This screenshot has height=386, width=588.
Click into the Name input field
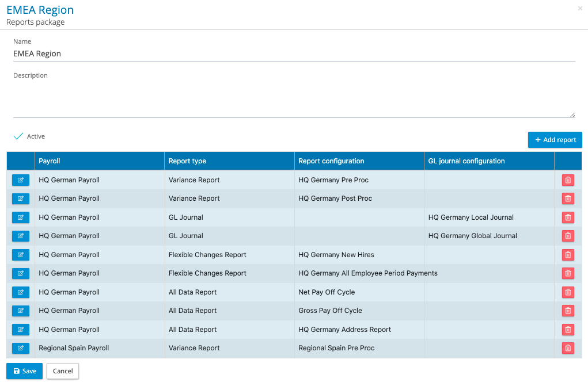(x=294, y=53)
